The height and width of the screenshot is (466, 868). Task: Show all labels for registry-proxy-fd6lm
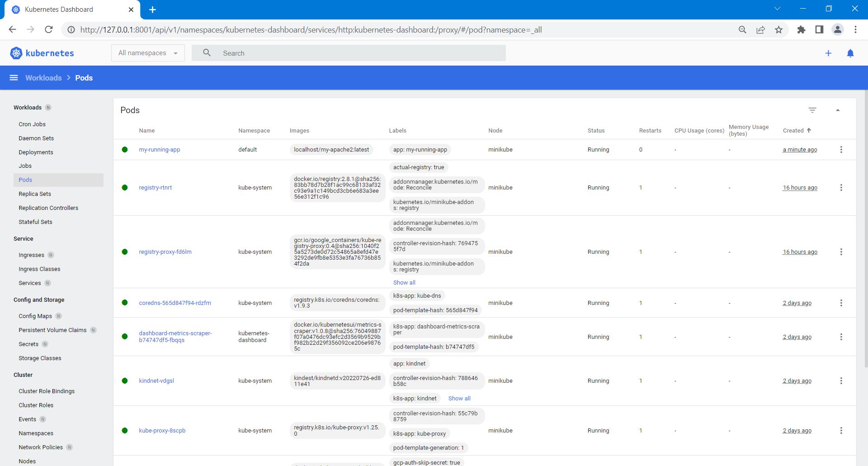pos(404,283)
